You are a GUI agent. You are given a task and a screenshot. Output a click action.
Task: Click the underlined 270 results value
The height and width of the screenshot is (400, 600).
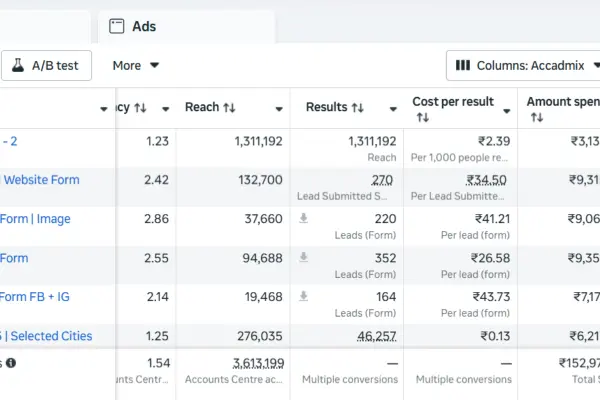click(382, 180)
